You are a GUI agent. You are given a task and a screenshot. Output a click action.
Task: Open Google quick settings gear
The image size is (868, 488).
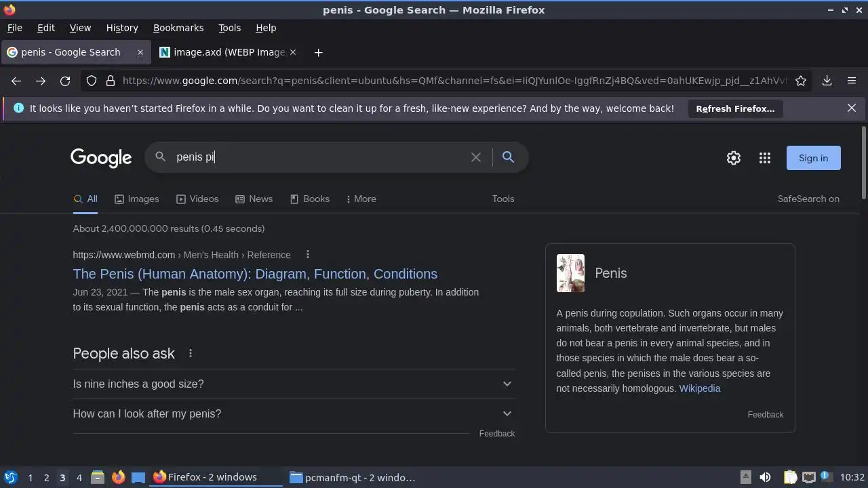(734, 158)
